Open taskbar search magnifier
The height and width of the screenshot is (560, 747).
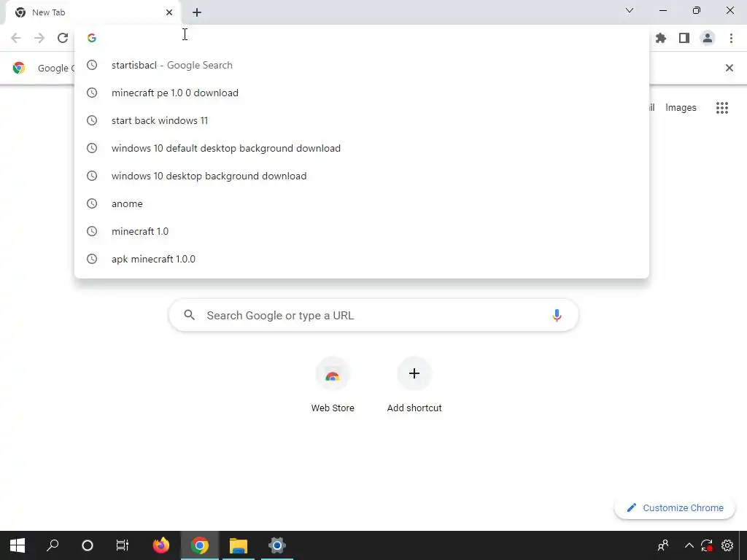point(53,545)
